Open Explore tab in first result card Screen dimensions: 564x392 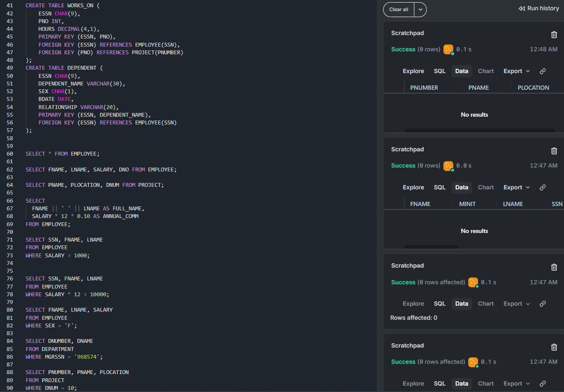coord(413,71)
